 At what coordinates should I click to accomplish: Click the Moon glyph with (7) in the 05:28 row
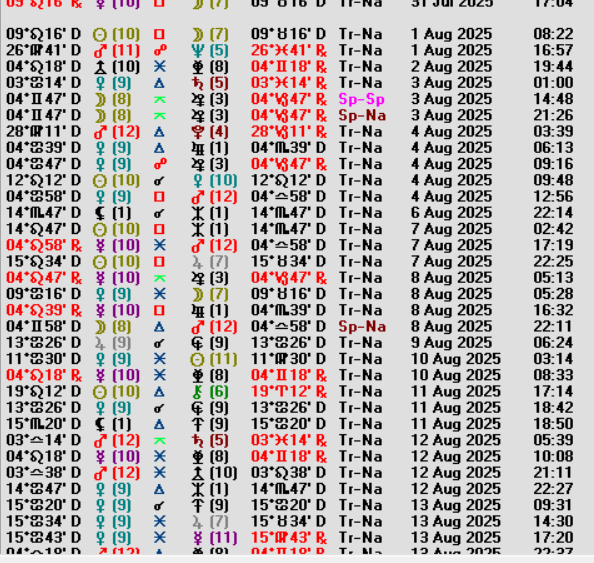(x=198, y=294)
